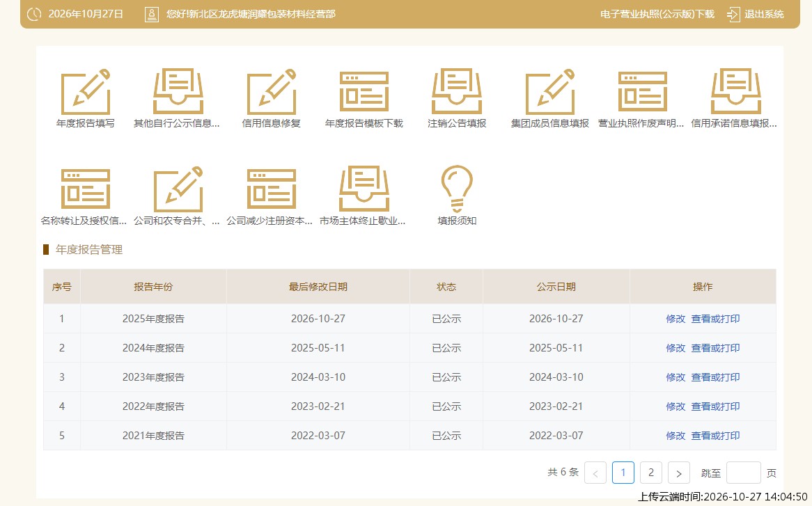Viewport: 812px width, 506px height.
Task: Open 年度报告模板下载 icon
Action: pyautogui.click(x=364, y=92)
